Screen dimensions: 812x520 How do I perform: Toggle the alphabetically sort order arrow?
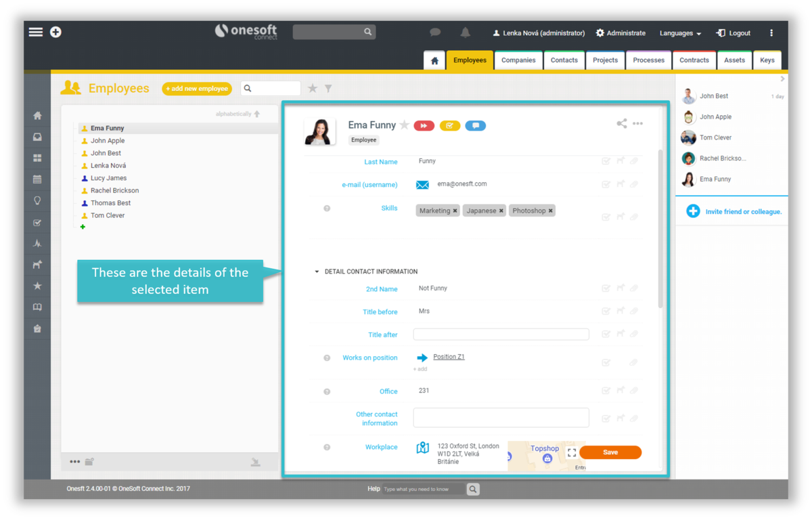point(257,114)
